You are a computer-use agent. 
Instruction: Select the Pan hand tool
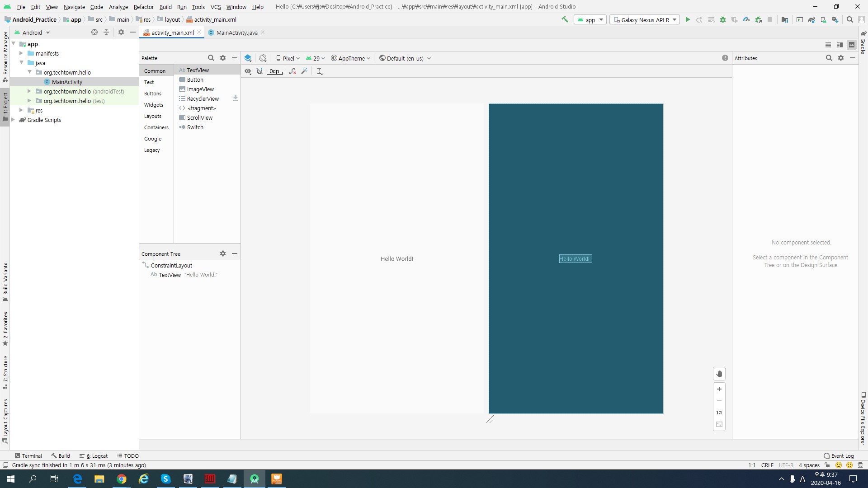coord(719,374)
